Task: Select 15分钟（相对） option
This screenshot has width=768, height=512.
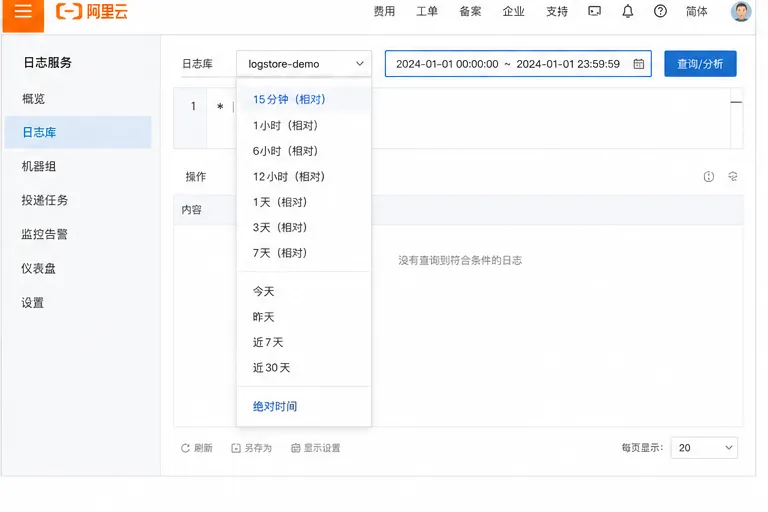Action: click(304, 99)
